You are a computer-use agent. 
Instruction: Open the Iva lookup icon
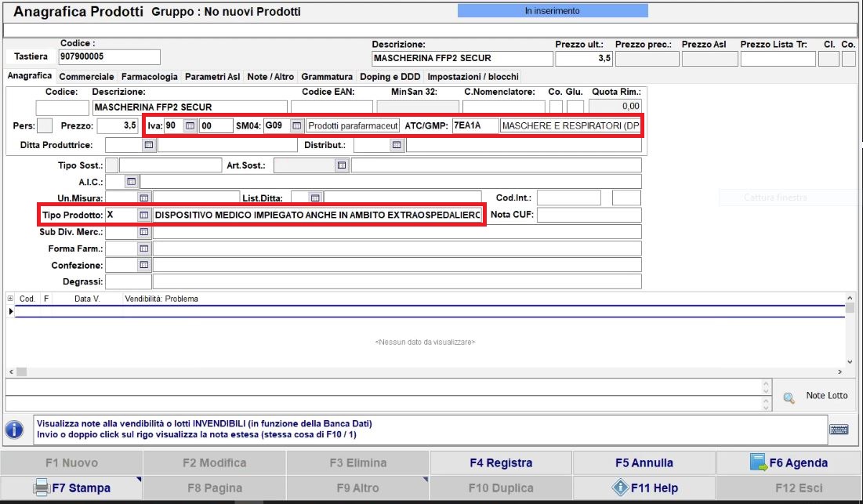pyautogui.click(x=189, y=125)
